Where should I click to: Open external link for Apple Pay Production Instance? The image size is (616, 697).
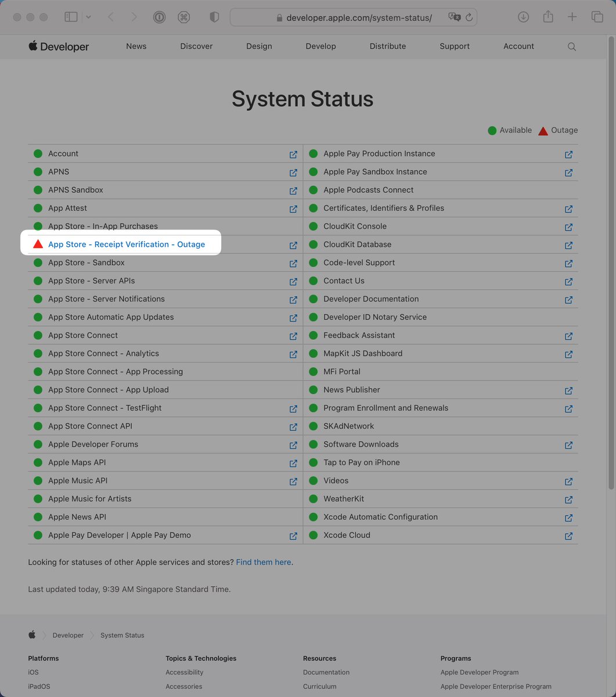(568, 155)
